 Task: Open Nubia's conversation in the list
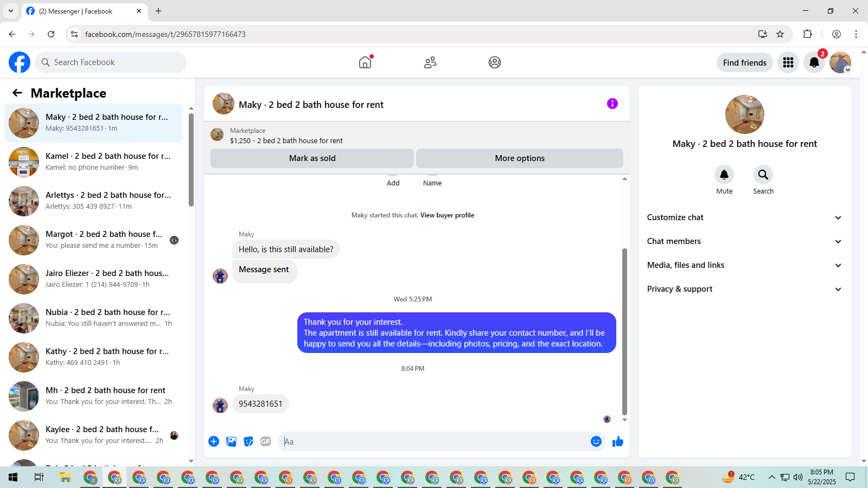click(93, 318)
